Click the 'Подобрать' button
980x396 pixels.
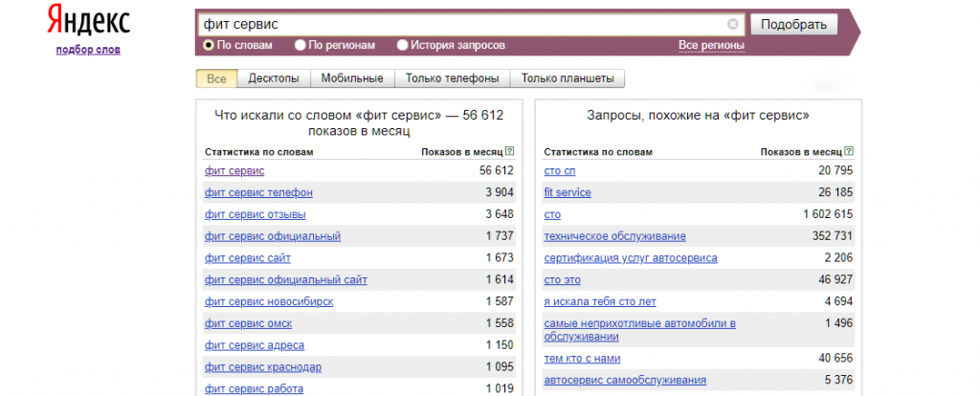[x=793, y=25]
